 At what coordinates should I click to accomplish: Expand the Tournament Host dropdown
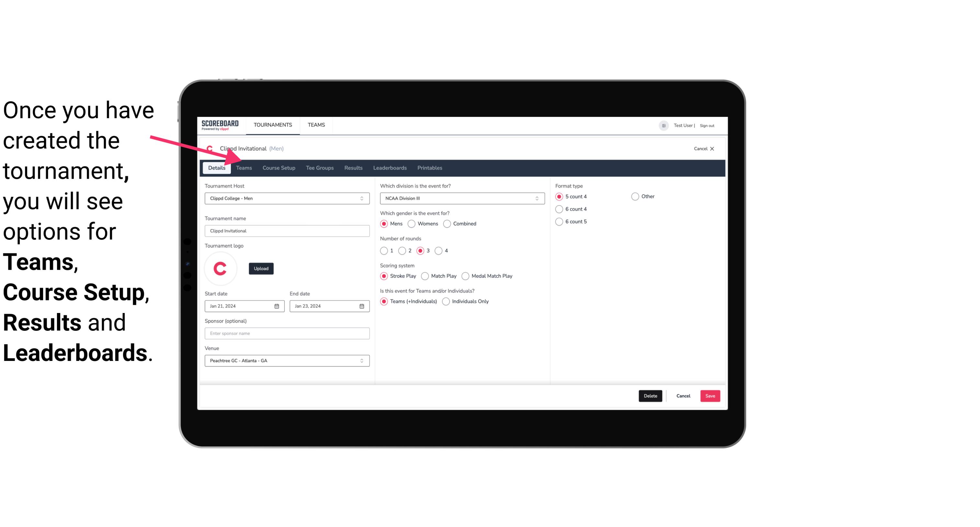(x=362, y=198)
